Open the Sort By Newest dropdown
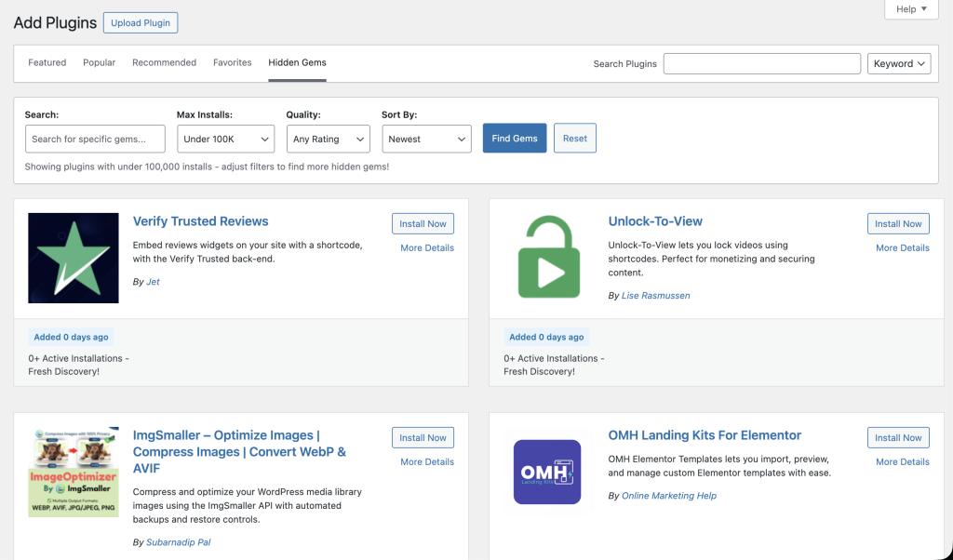The width and height of the screenshot is (953, 560). pyautogui.click(x=426, y=140)
